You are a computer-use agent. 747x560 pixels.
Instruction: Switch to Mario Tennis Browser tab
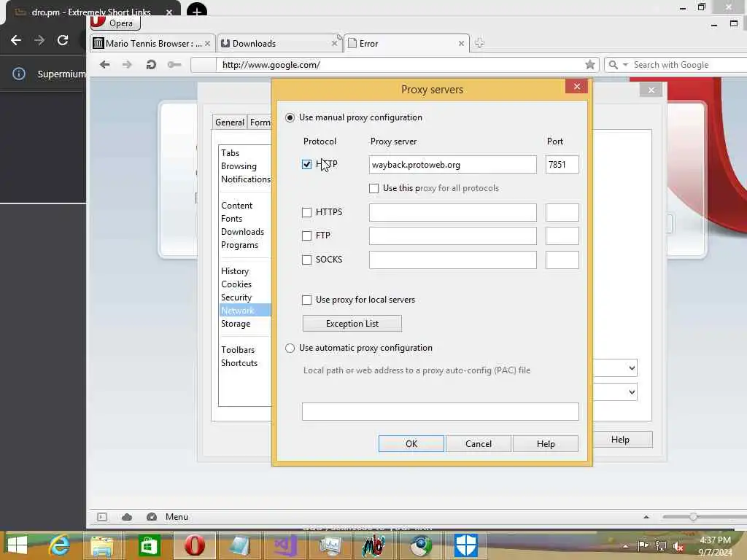tap(152, 43)
